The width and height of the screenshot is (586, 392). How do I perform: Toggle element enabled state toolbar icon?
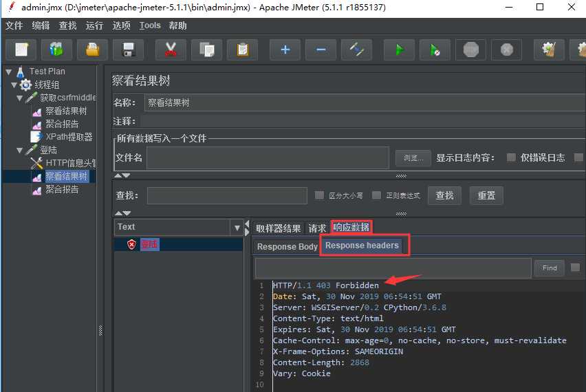pyautogui.click(x=356, y=50)
